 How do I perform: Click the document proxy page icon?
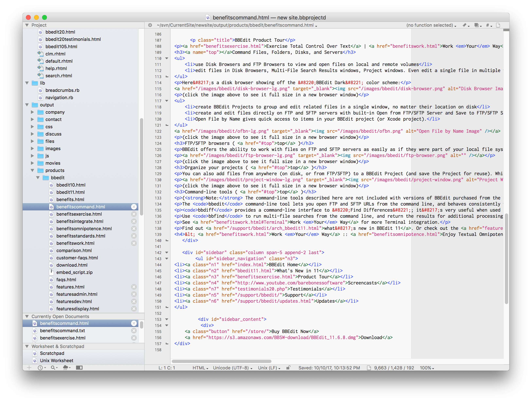pos(498,25)
